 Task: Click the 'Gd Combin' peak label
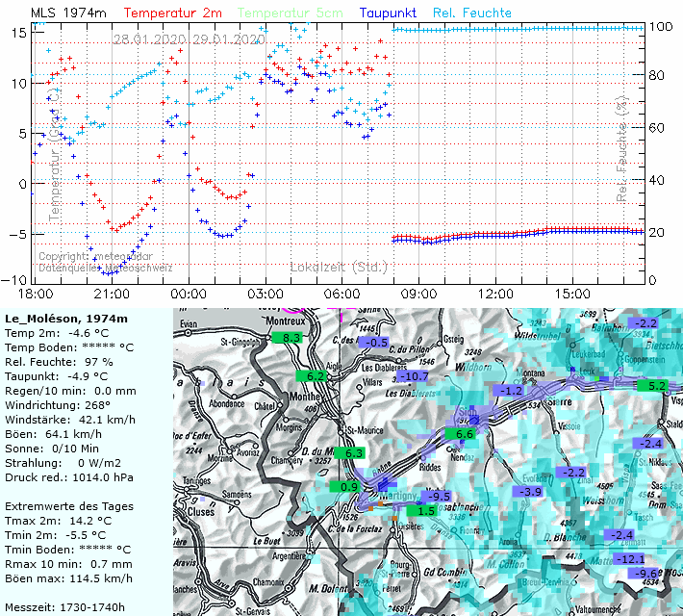pyautogui.click(x=445, y=572)
